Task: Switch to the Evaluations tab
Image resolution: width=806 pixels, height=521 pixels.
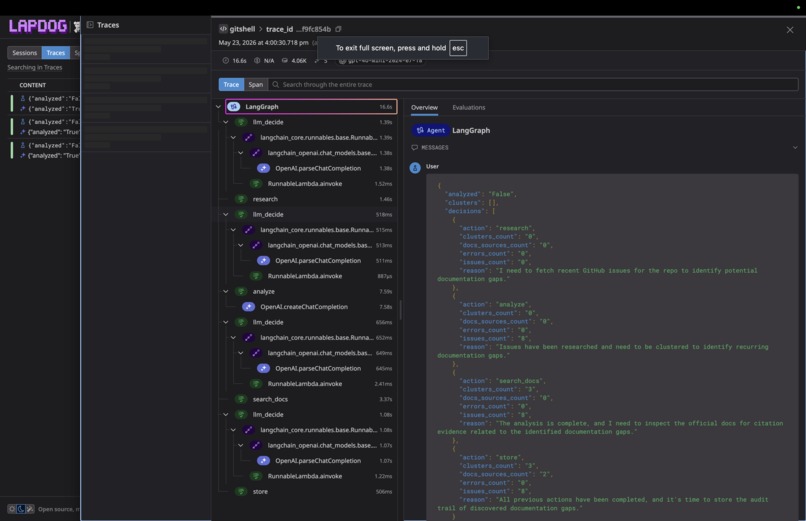Action: [469, 107]
